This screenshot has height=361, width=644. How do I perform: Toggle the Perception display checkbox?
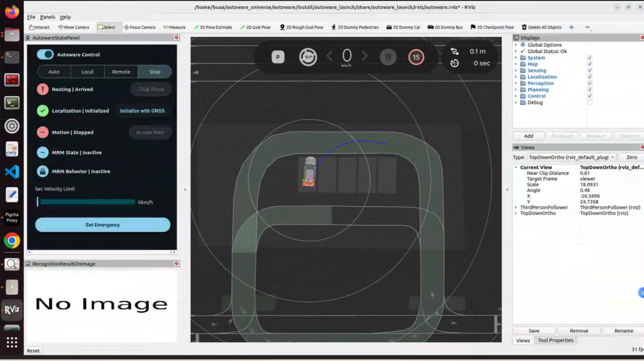590,83
